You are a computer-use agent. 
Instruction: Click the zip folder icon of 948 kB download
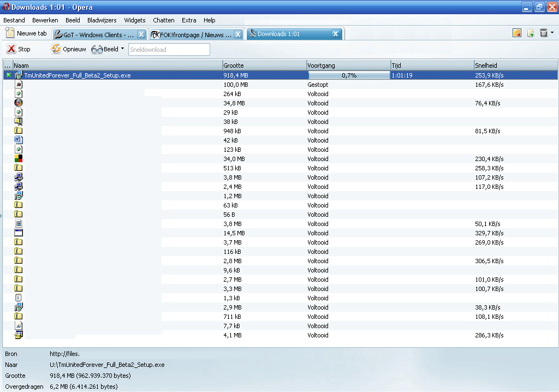tap(19, 131)
